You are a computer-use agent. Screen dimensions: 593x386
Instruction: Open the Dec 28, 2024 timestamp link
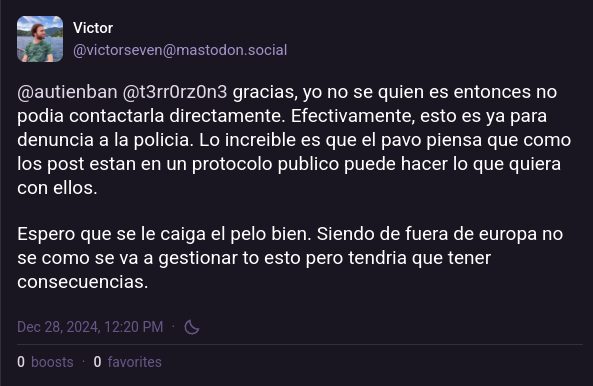pyautogui.click(x=90, y=327)
